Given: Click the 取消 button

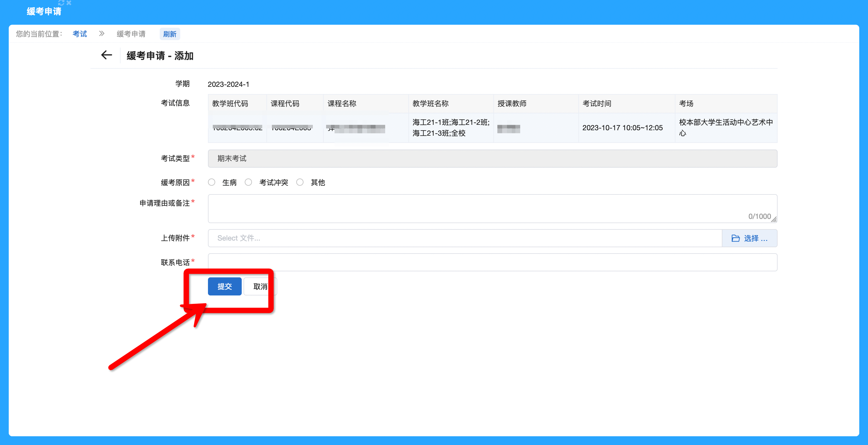Looking at the screenshot, I should tap(260, 286).
